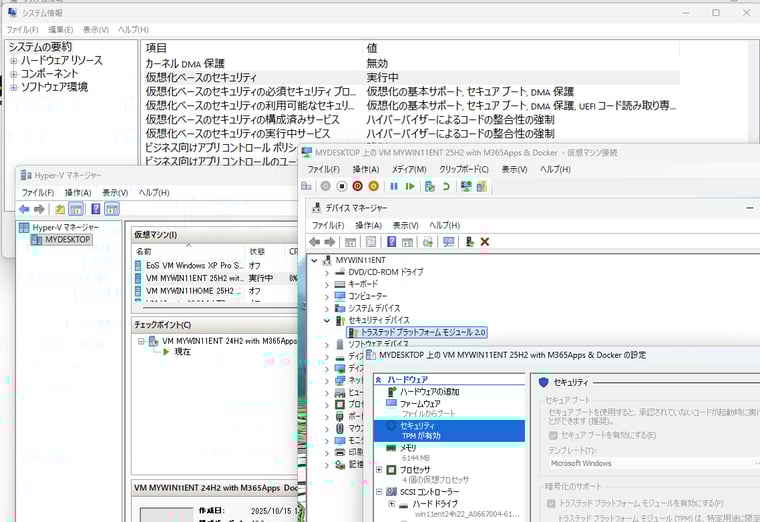This screenshot has width=760, height=522.
Task: Open メディア(M) menu in VM connection window
Action: tap(409, 169)
